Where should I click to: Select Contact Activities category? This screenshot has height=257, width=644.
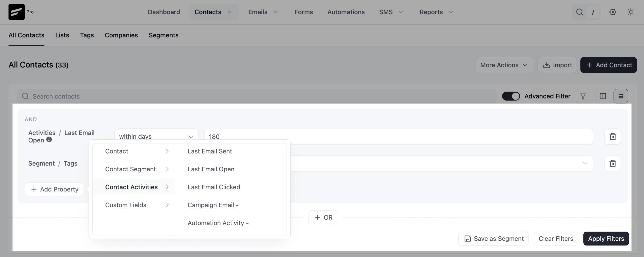[x=134, y=187]
